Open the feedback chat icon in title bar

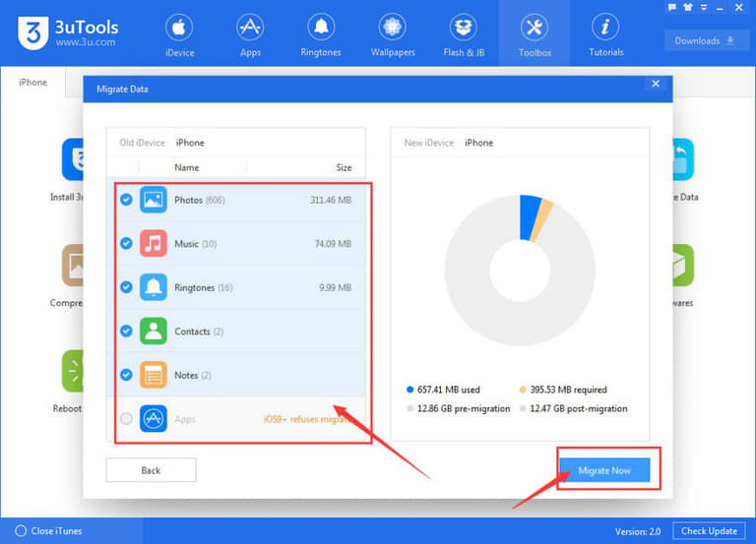672,7
